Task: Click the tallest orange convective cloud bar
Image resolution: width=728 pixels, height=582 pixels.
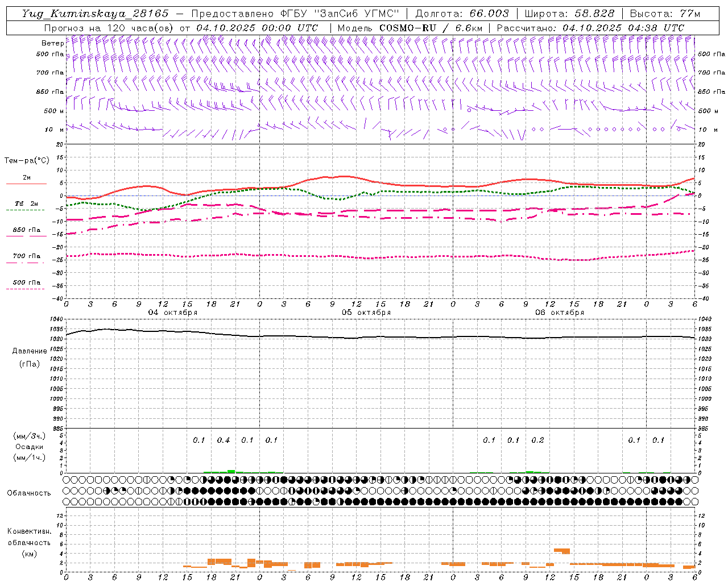Action: 562,551
